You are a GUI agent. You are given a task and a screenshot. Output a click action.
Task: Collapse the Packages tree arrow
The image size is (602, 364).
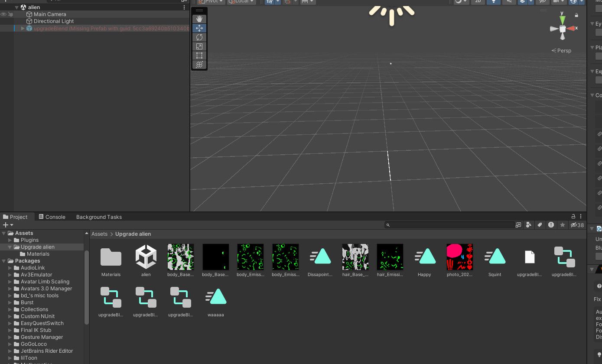pos(4,261)
